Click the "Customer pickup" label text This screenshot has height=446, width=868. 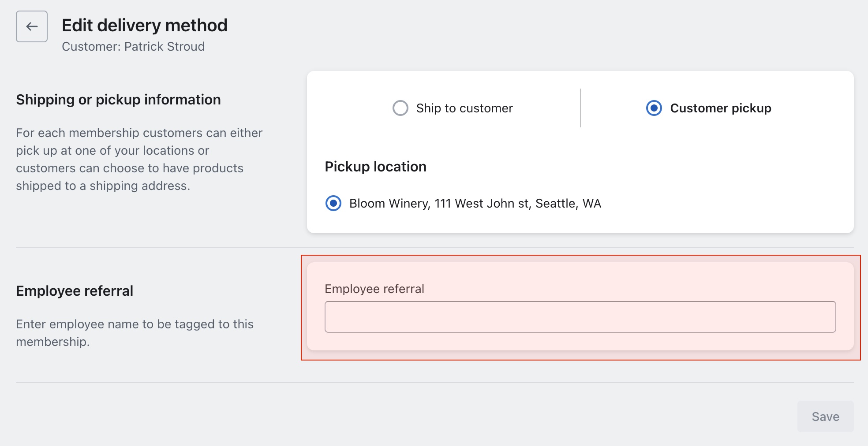[721, 108]
